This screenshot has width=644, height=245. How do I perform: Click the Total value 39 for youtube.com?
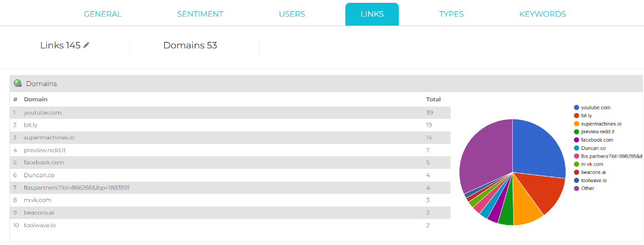[x=429, y=112]
